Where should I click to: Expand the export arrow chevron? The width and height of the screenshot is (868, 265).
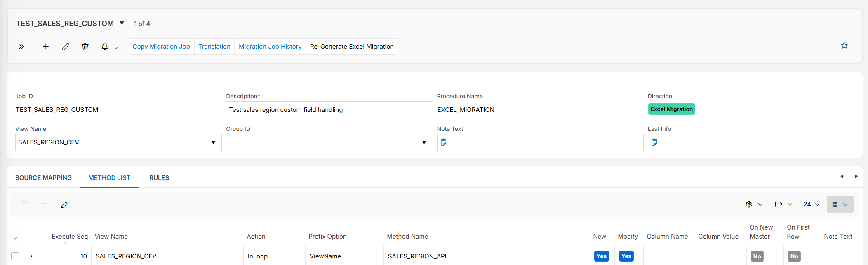click(x=790, y=205)
